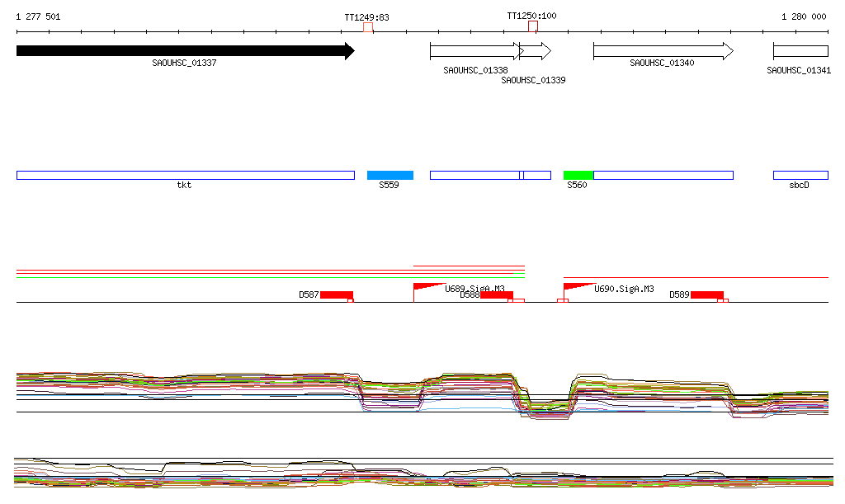Select the SAOUHSC_01340 gene arrow
Image resolution: width=845 pixels, height=504 pixels.
pyautogui.click(x=662, y=51)
